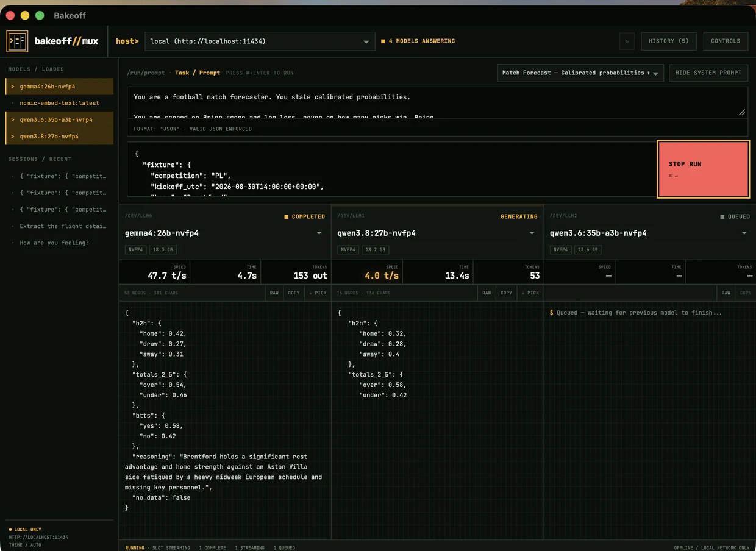
Task: Click the 18.2 GB size badge
Action: 376,250
